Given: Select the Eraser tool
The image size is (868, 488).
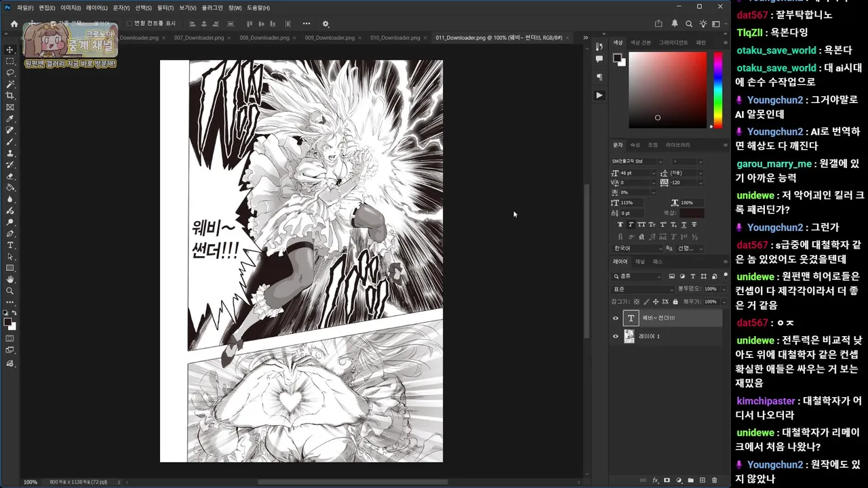Looking at the screenshot, I should coord(10,176).
